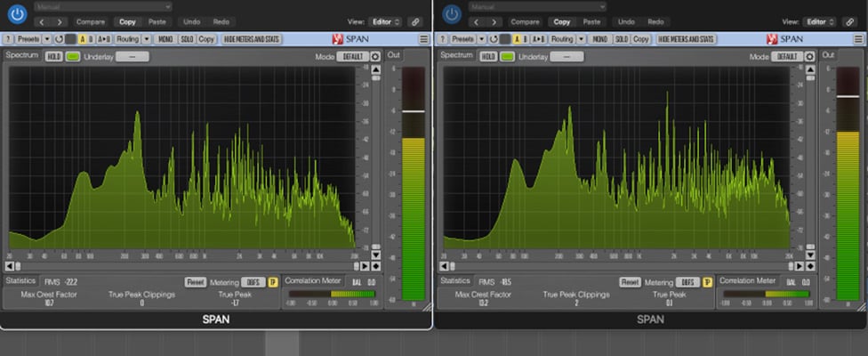The height and width of the screenshot is (356, 868).
Task: Select state A in left SPAN
Action: pyautogui.click(x=83, y=39)
